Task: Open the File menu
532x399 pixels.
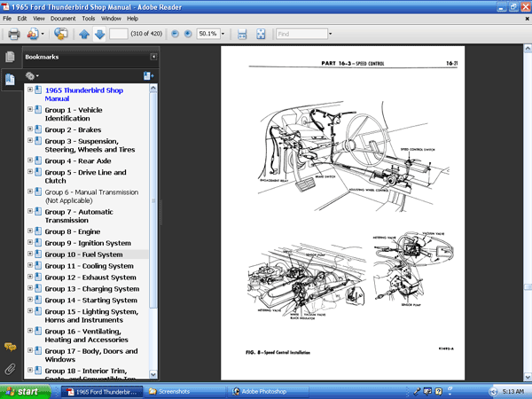Action: pyautogui.click(x=7, y=19)
